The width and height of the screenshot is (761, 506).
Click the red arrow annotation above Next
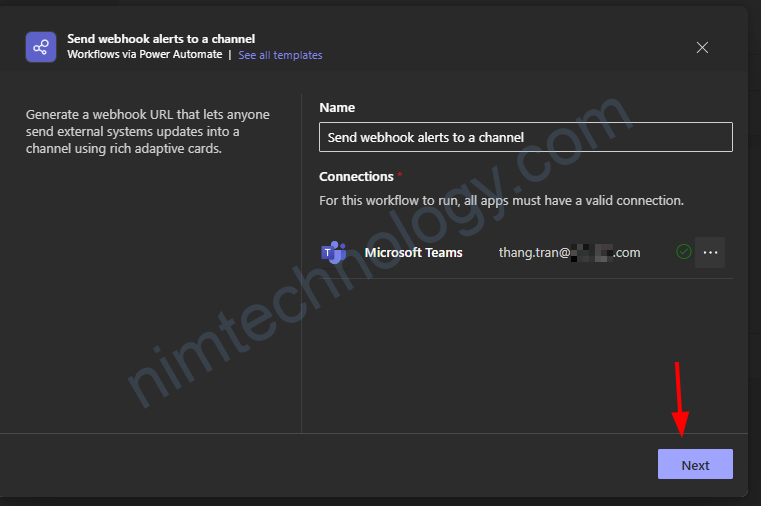679,400
